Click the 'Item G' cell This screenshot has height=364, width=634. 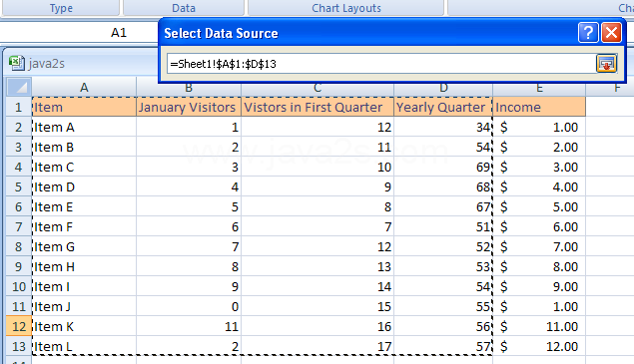click(x=84, y=246)
